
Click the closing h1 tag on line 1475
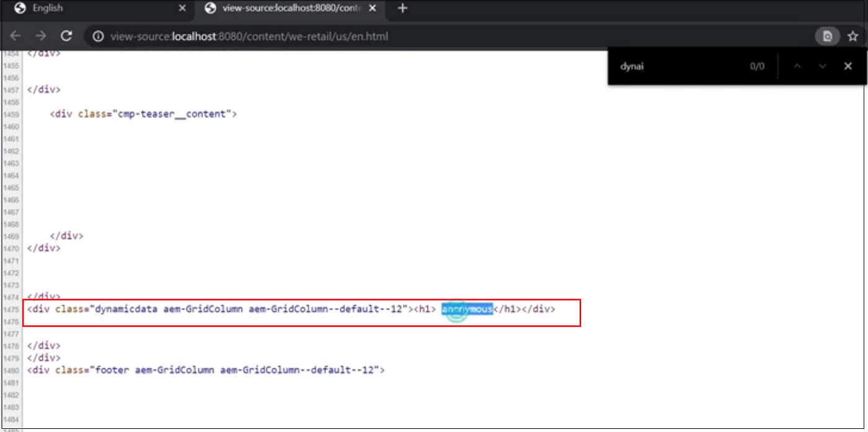[x=507, y=309]
